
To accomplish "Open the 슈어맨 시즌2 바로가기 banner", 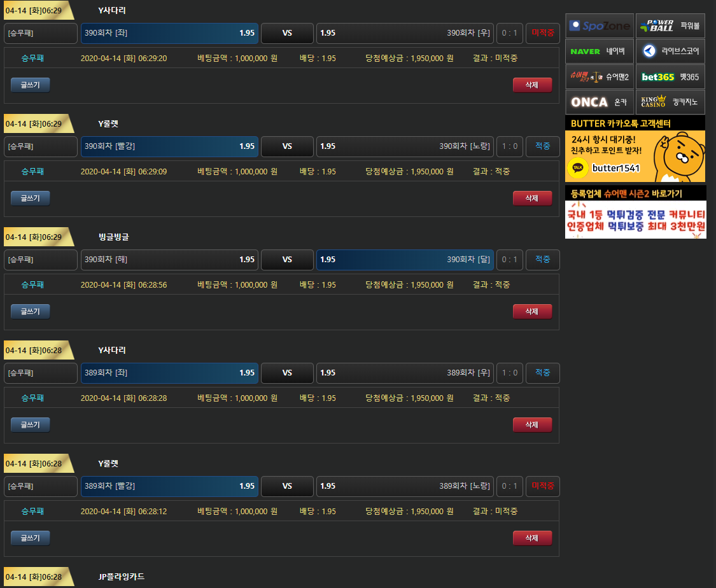I will 635,212.
